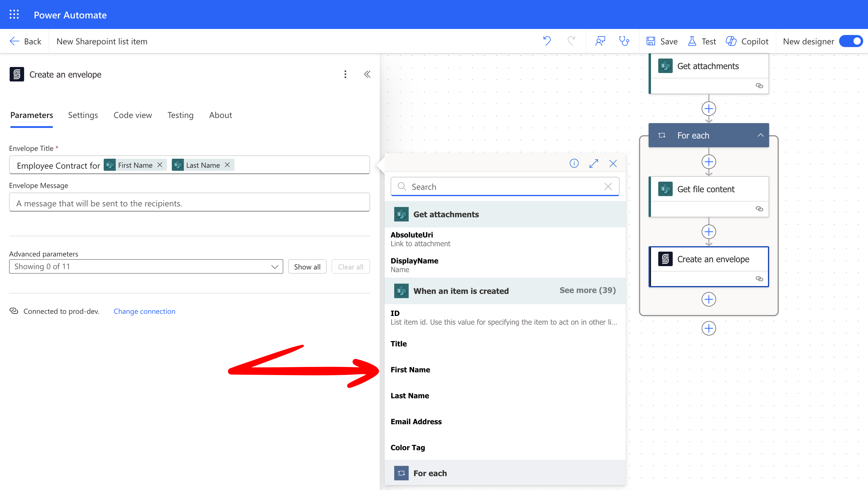Collapse the For each loop with its chevron
This screenshot has width=868, height=490.
(x=761, y=135)
